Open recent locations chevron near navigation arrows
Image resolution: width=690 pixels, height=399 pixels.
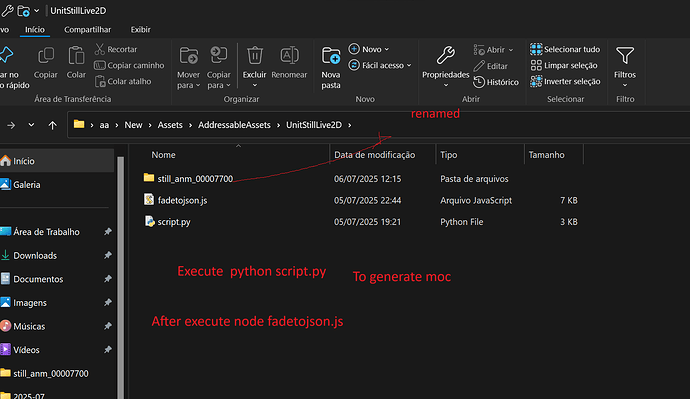click(31, 125)
